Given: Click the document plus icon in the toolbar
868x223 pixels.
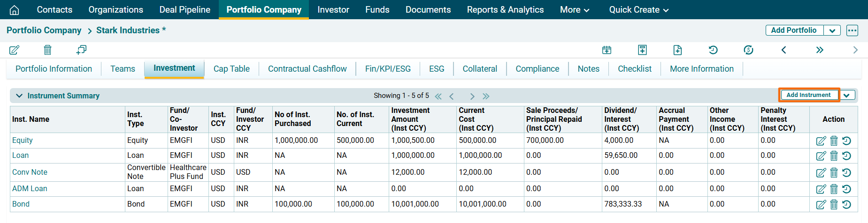Looking at the screenshot, I should tap(677, 50).
